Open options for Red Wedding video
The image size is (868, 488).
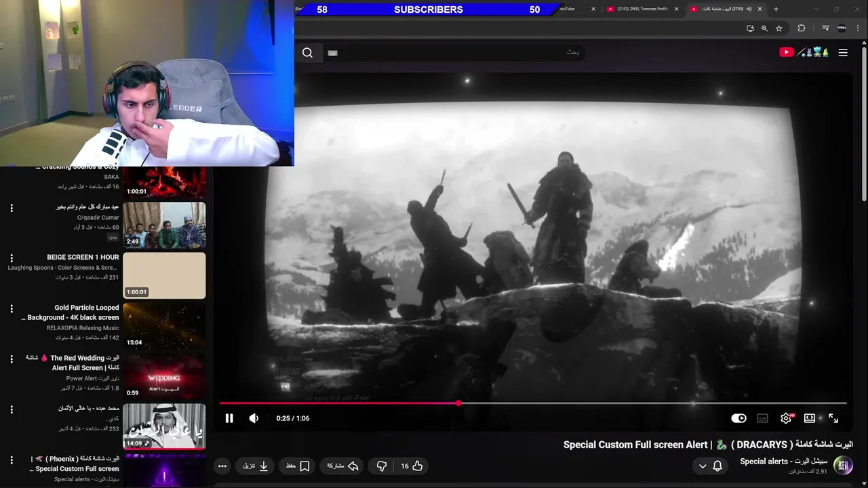click(x=12, y=359)
